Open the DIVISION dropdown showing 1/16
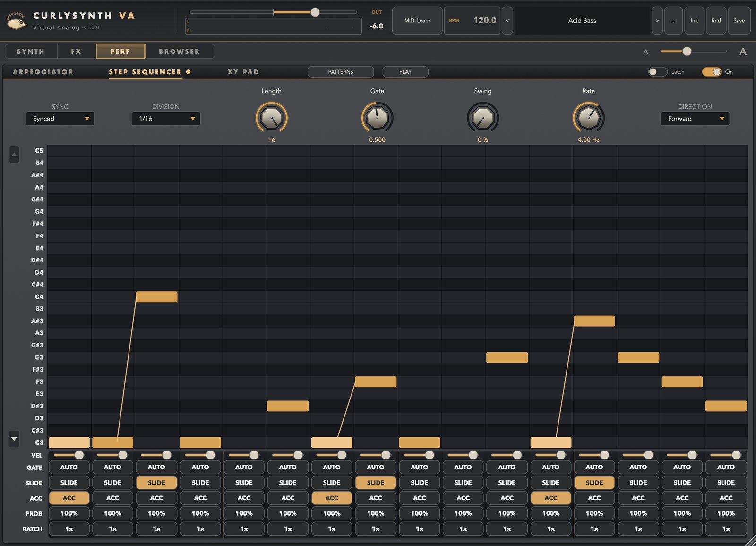 (x=166, y=119)
